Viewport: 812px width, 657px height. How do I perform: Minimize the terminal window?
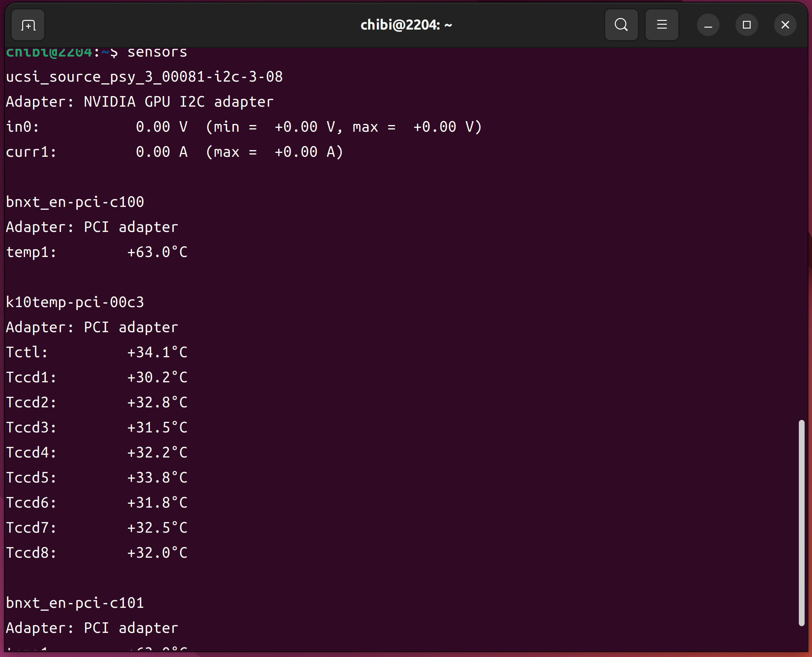(x=708, y=25)
